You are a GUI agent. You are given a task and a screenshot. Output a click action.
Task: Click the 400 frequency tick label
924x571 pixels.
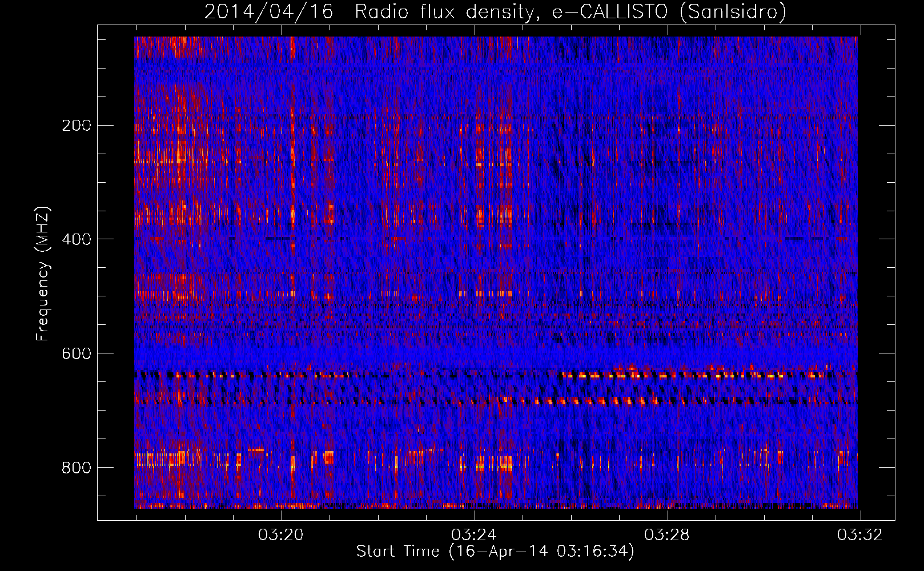[77, 239]
